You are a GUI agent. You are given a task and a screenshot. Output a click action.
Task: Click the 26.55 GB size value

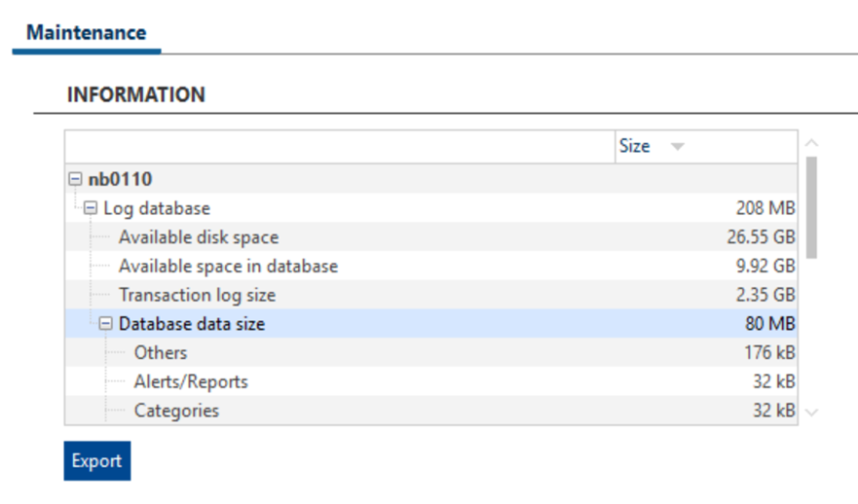click(761, 236)
